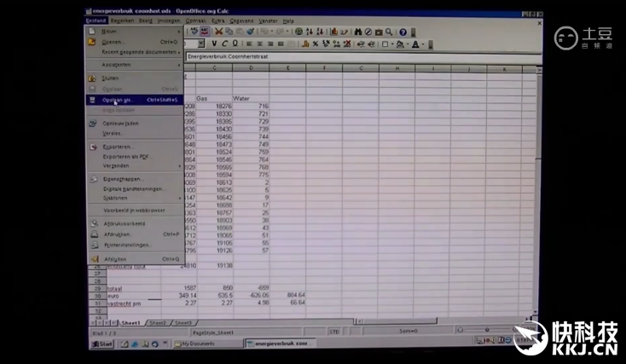
Task: Select Afsluiten to quit
Action: point(135,259)
